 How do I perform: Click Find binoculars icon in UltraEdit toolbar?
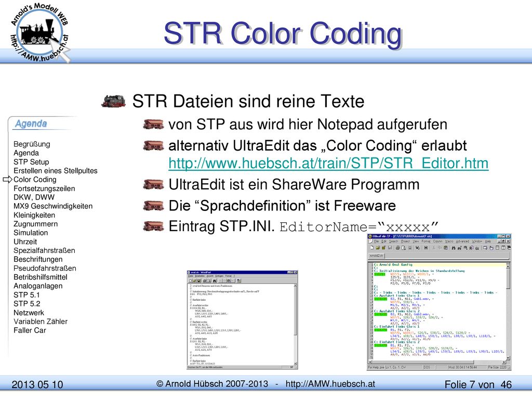[454, 248]
